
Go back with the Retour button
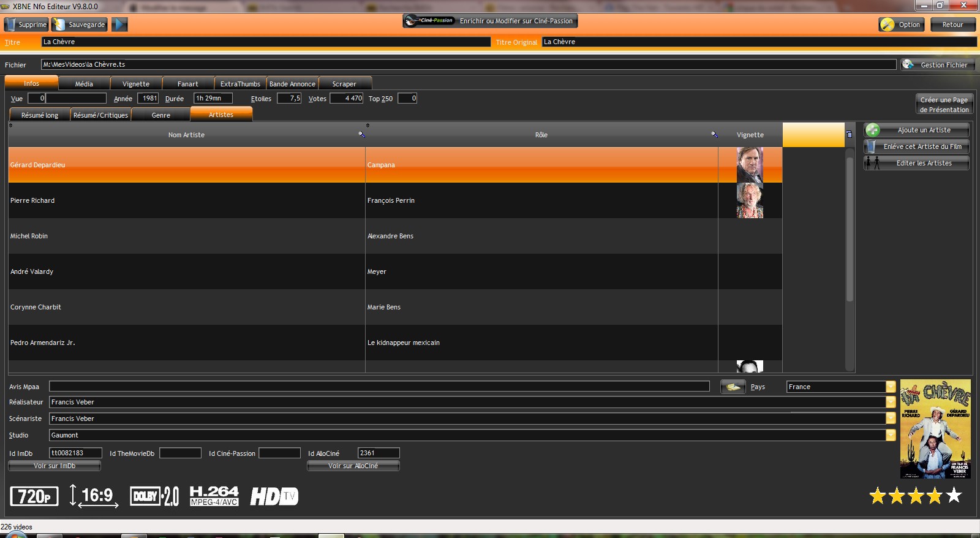[x=952, y=25]
